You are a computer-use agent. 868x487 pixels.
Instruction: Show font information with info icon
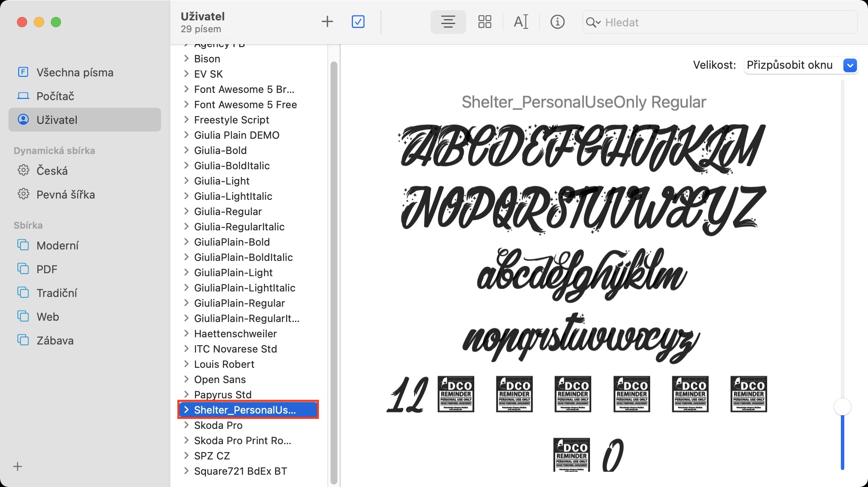557,22
